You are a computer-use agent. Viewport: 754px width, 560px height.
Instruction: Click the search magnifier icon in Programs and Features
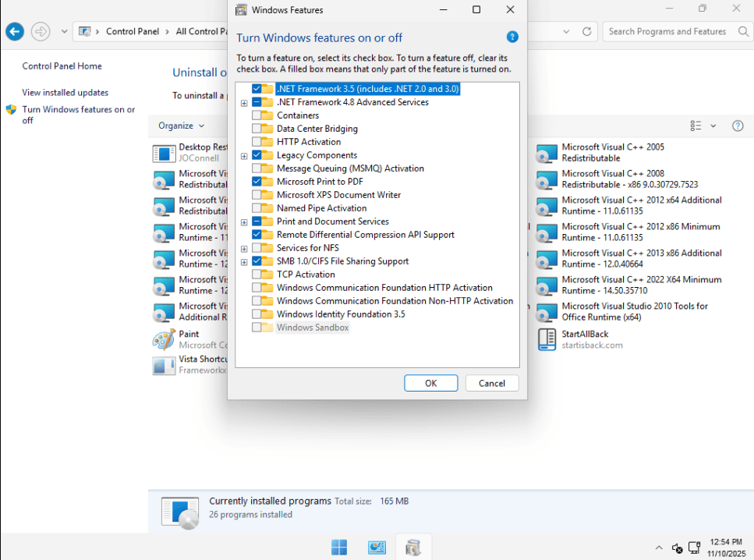pyautogui.click(x=743, y=31)
